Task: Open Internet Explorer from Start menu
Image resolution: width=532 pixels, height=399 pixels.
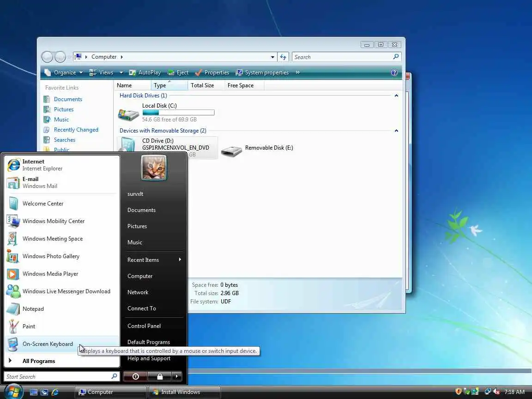Action: tap(62, 165)
